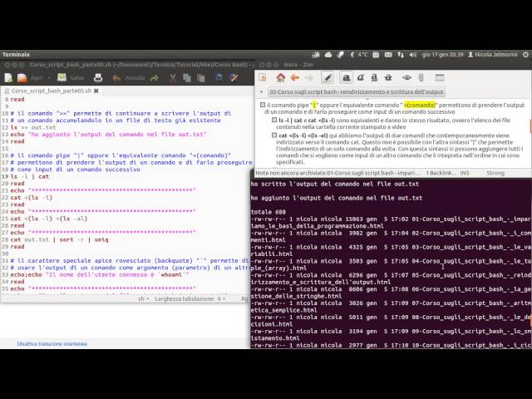This screenshot has width=532, height=399.
Task: Open the sound volume indicator
Action: coord(412,55)
